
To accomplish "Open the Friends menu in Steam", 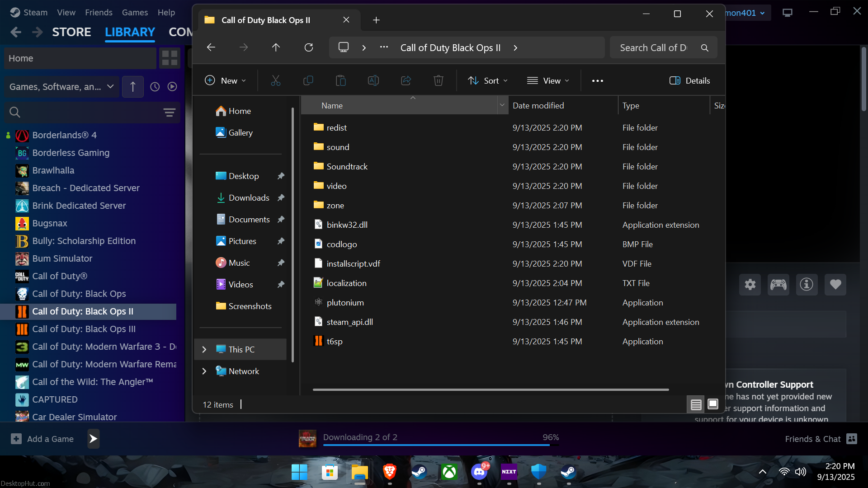I will pyautogui.click(x=99, y=13).
